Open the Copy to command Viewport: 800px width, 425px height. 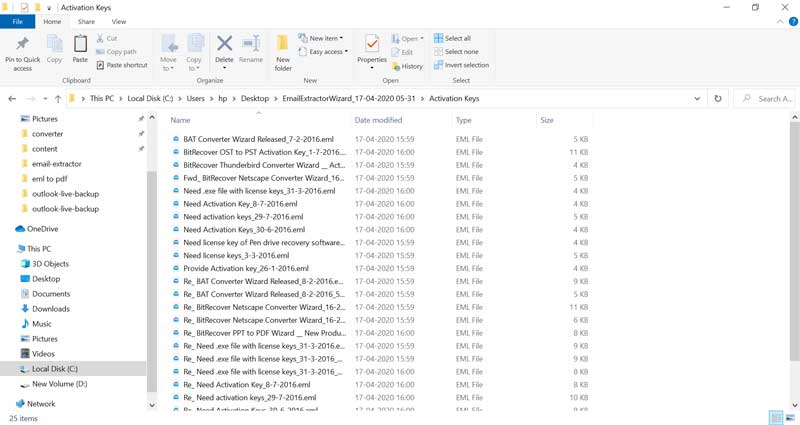pos(194,53)
